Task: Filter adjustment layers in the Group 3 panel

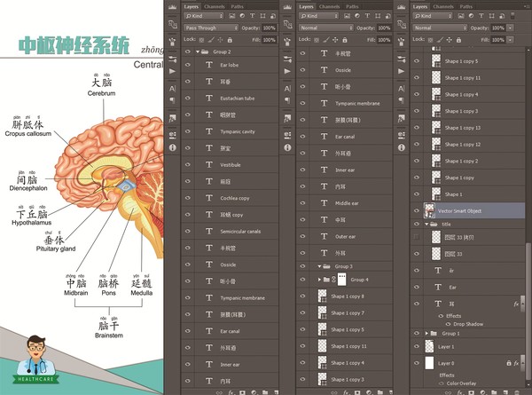Action: click(x=357, y=16)
